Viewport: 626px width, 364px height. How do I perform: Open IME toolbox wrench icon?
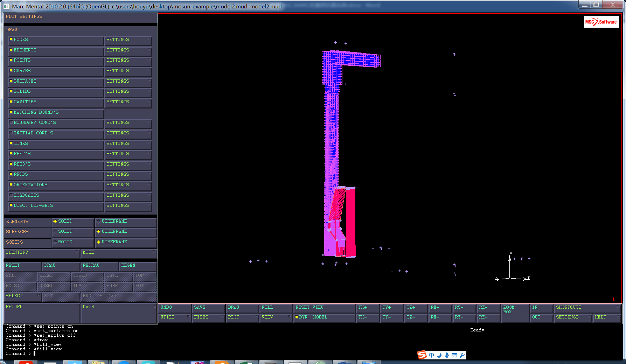462,355
